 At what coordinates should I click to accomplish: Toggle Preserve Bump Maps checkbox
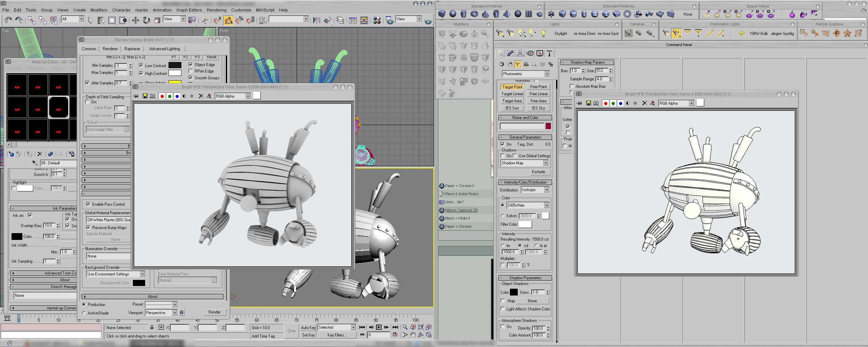88,227
